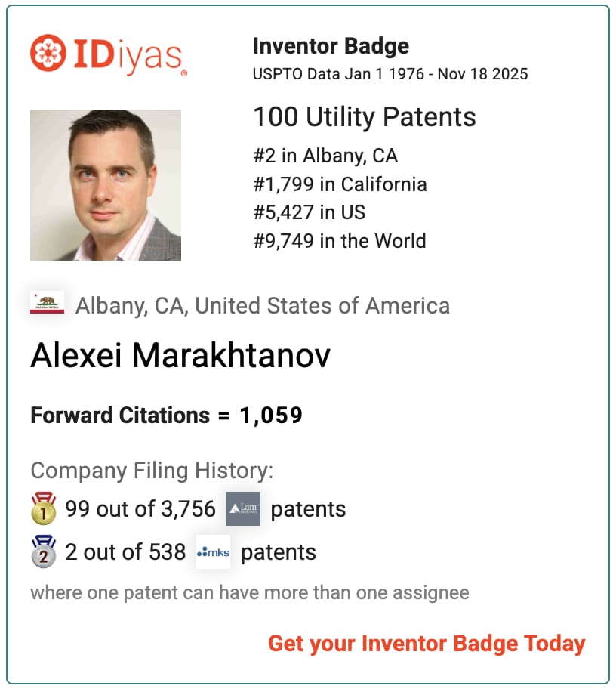
Task: Click the 100 Utility Patents text
Action: [364, 117]
